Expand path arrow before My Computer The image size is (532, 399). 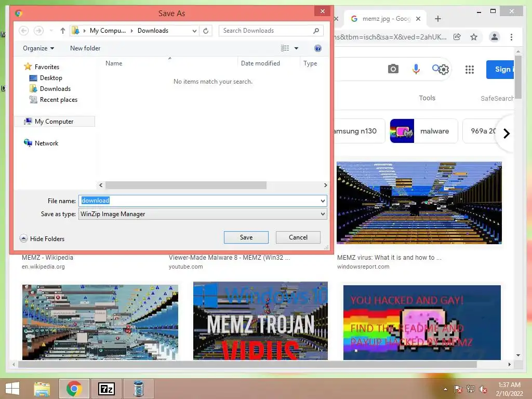pos(84,31)
